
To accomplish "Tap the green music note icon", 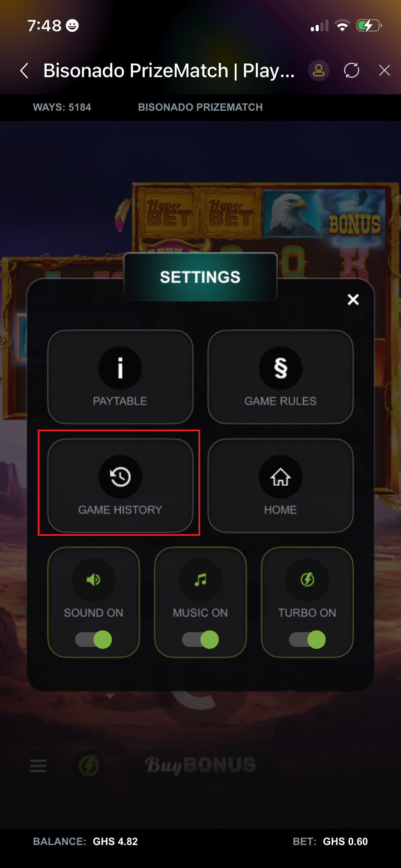I will pyautogui.click(x=200, y=580).
